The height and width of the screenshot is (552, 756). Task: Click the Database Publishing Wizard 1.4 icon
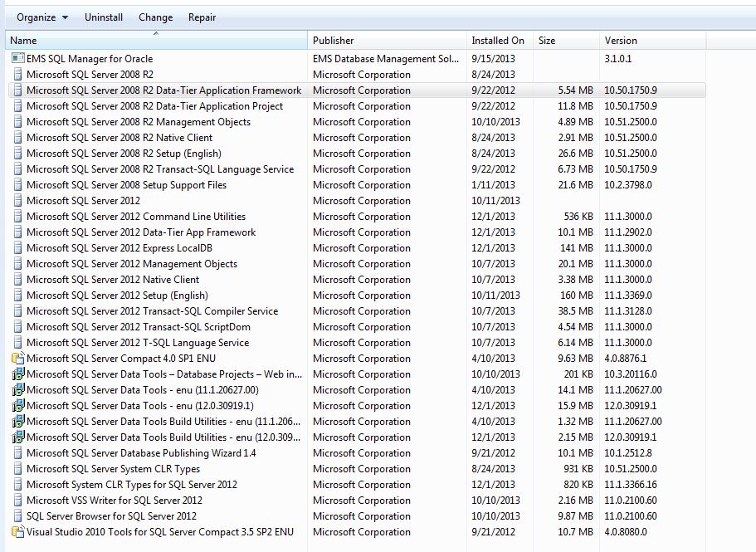[17, 453]
